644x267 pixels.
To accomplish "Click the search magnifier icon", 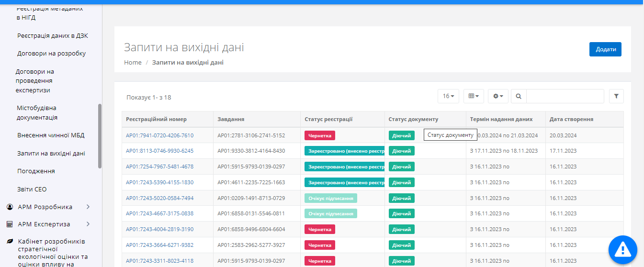I will [519, 96].
